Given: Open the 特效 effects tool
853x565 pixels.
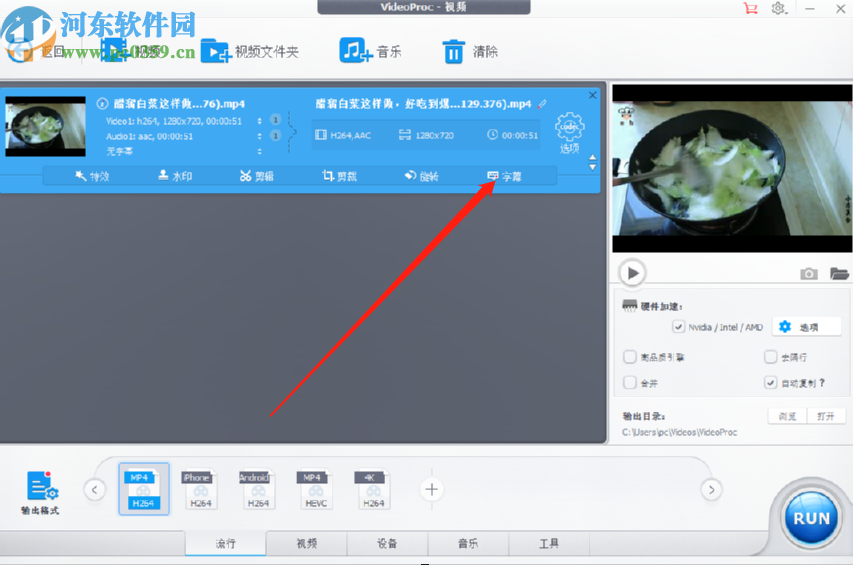Looking at the screenshot, I should click(x=92, y=176).
